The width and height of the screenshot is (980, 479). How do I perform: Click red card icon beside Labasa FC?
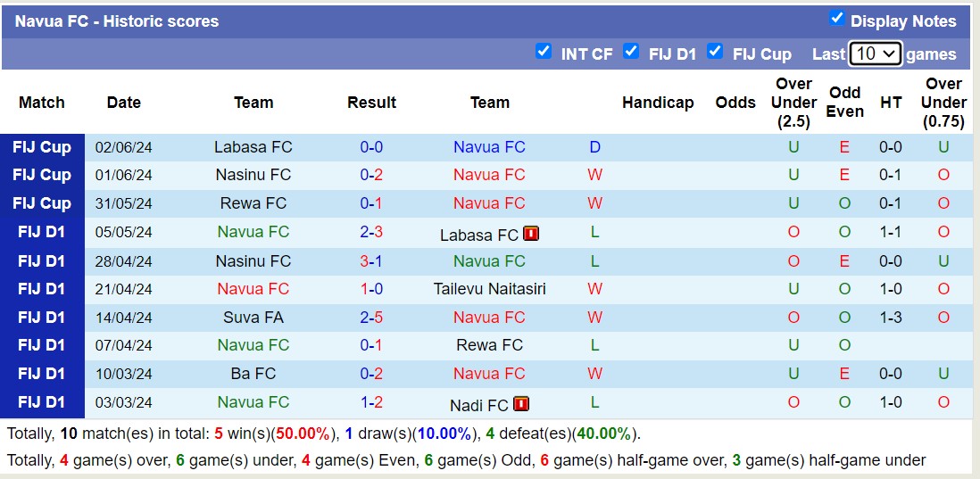point(531,234)
